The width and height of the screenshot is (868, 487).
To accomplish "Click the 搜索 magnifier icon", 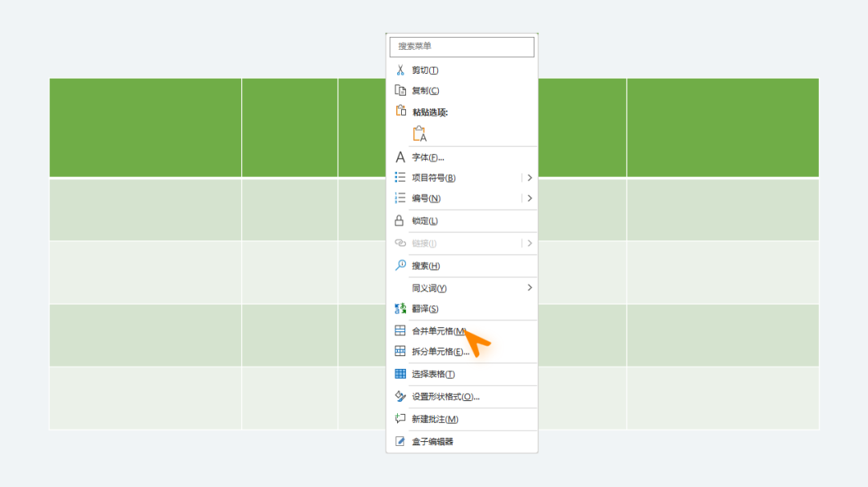I will tap(399, 265).
